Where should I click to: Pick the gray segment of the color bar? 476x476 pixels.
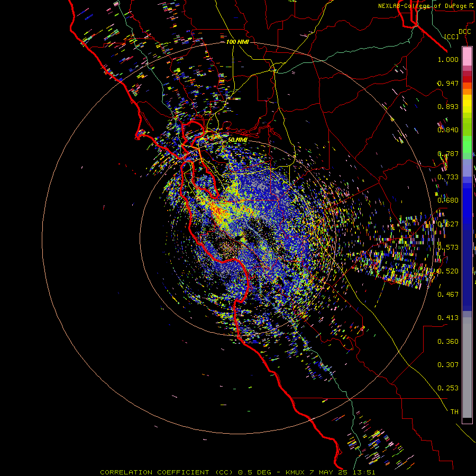467,368
